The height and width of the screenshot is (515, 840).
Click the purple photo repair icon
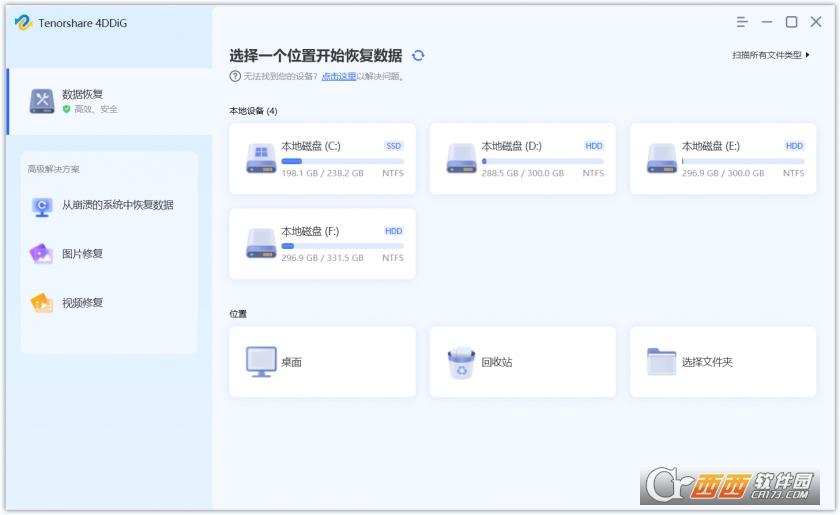pos(41,253)
